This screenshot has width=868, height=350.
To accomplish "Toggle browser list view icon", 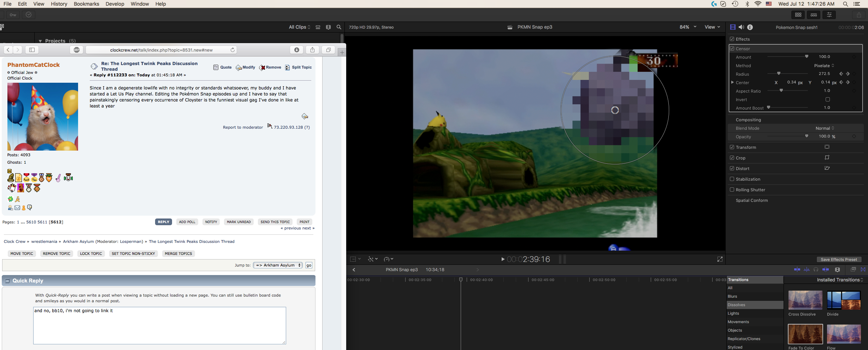I will pos(318,27).
